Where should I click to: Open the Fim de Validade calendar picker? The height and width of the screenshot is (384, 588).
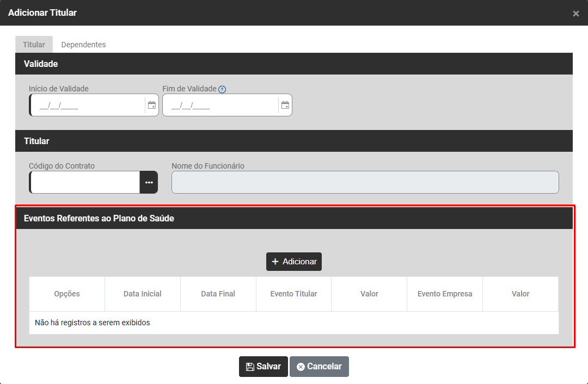tap(285, 105)
